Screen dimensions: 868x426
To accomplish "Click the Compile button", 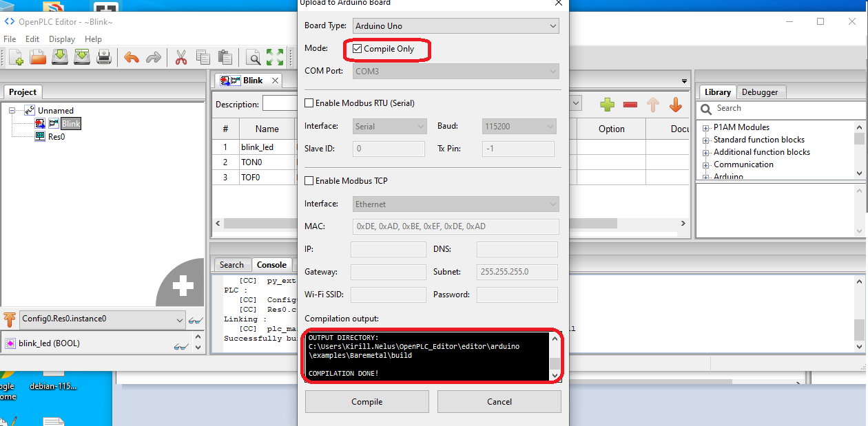I will [x=367, y=402].
